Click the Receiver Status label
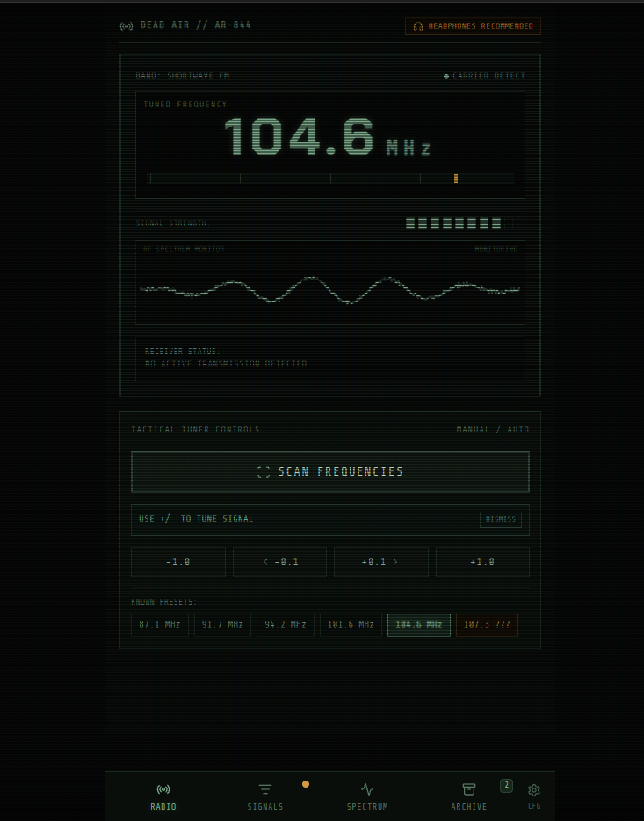644x821 pixels. click(183, 352)
